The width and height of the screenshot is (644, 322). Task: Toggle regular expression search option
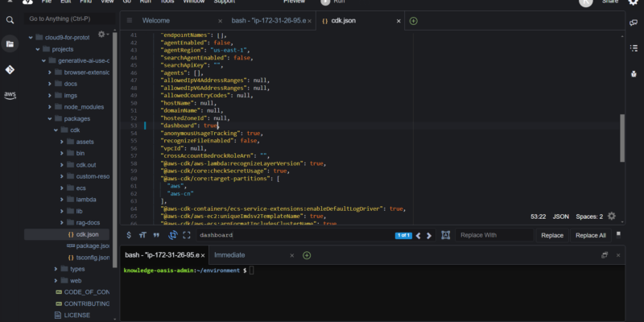pyautogui.click(x=129, y=235)
